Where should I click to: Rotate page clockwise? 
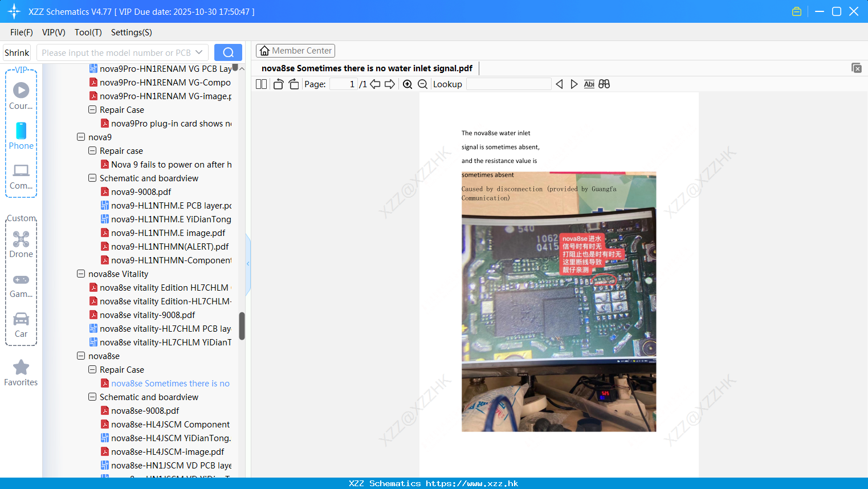[x=294, y=84]
